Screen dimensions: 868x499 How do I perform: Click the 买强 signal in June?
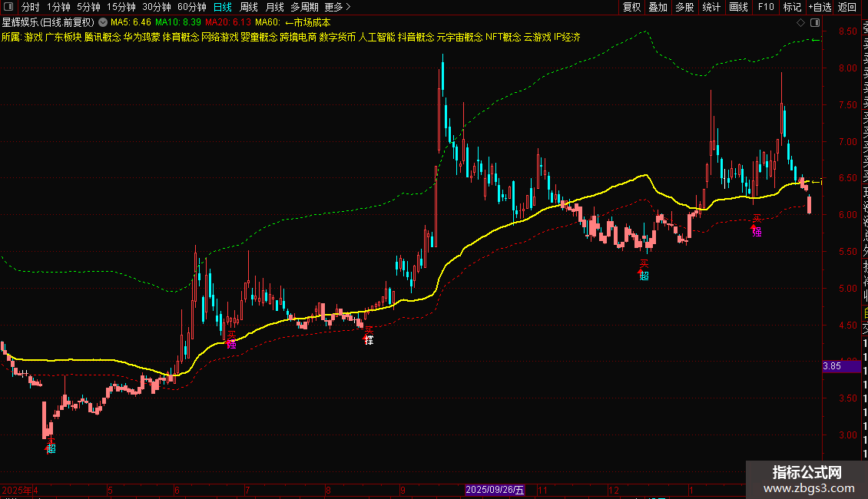231,341
